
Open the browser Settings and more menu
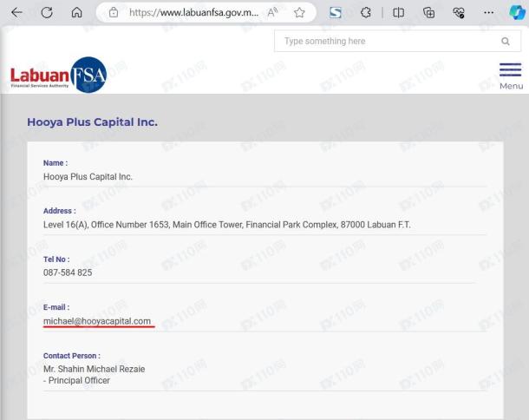click(488, 13)
